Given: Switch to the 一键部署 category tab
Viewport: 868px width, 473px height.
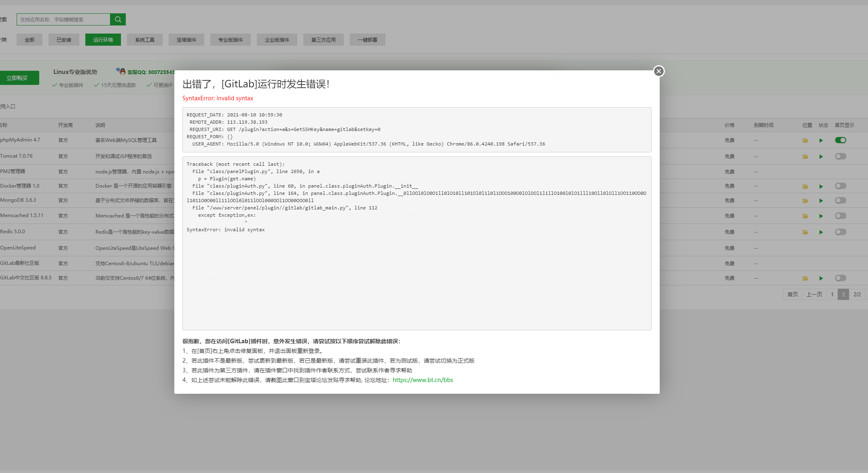Looking at the screenshot, I should (368, 40).
